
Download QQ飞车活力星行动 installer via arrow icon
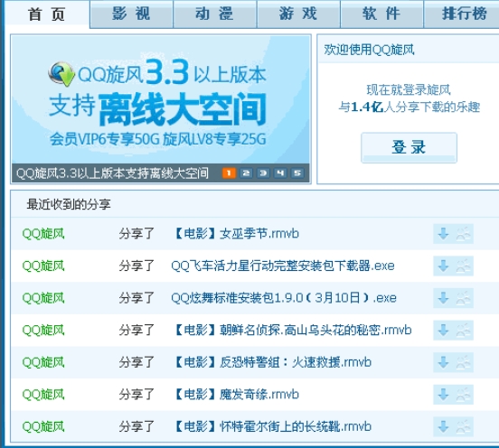tap(443, 266)
